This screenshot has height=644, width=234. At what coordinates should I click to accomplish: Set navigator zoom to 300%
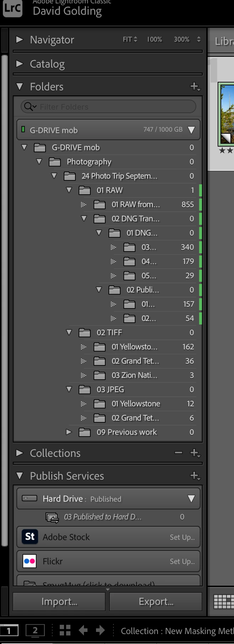(181, 39)
